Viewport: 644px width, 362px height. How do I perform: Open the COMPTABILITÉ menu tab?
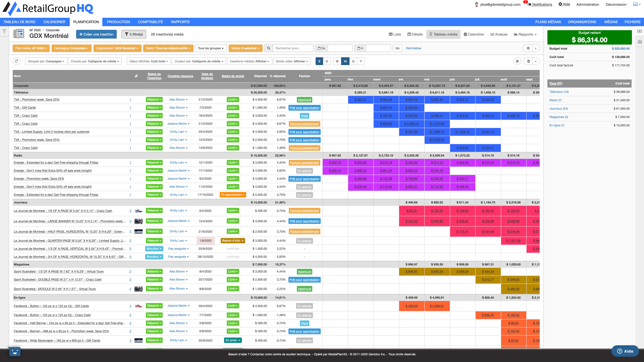[150, 22]
